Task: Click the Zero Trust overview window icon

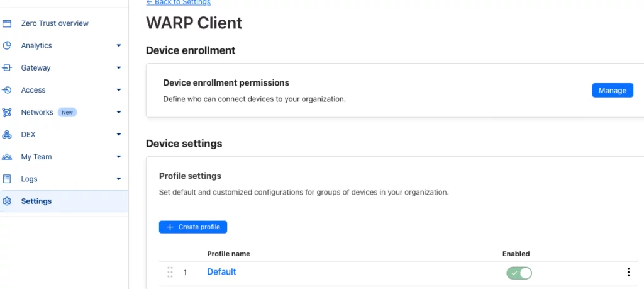Action: (x=6, y=23)
